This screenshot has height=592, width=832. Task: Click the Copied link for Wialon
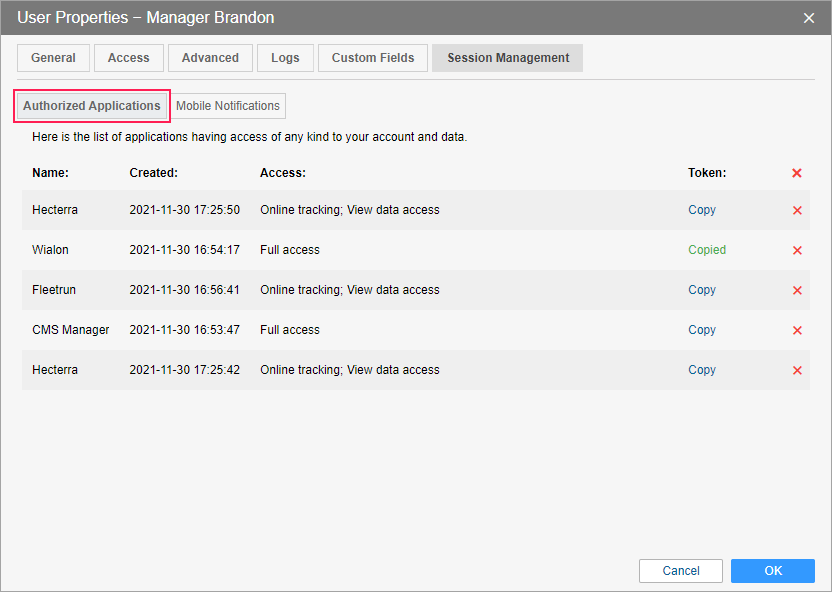[706, 250]
